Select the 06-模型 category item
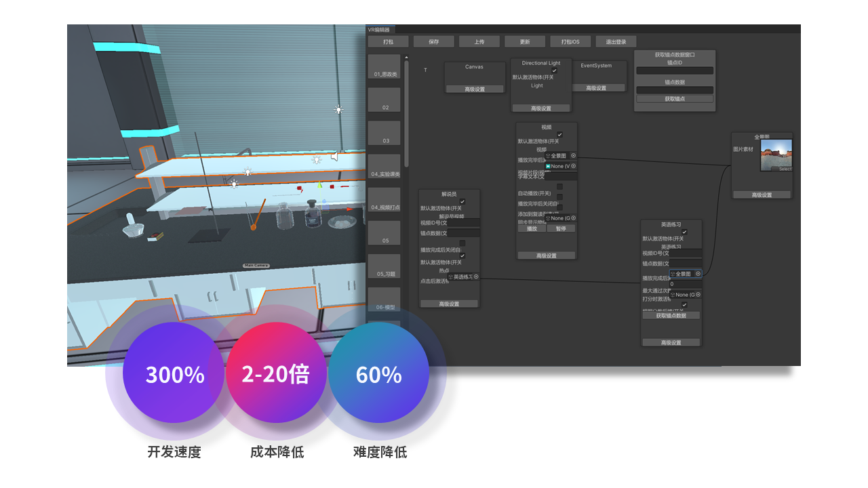Viewport: 868px width, 488px height. [x=384, y=300]
